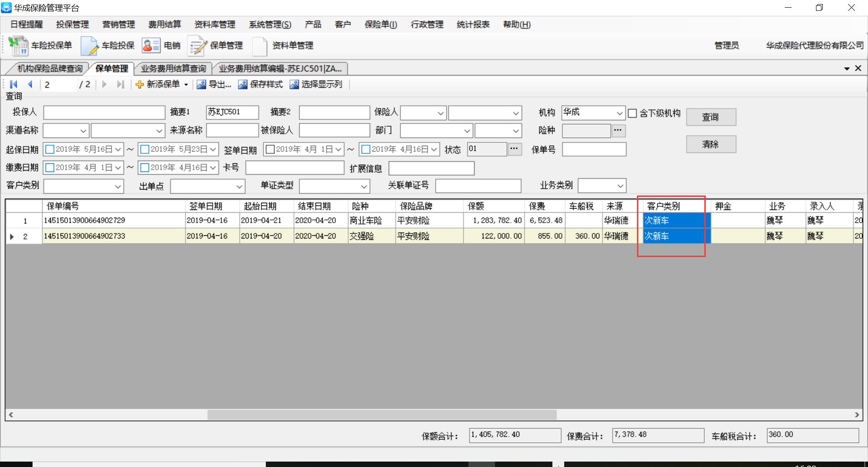
Task: Tick the 签单日期 start date checkbox
Action: (270, 149)
